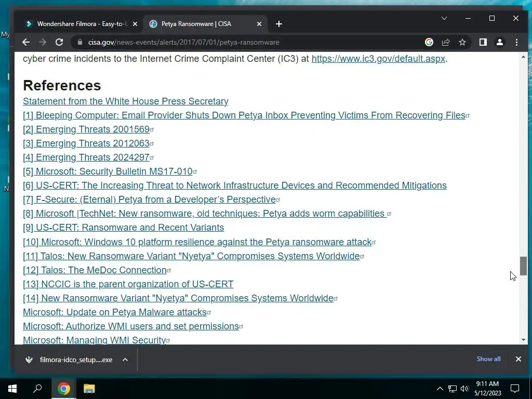View site info via padlock icon

click(x=80, y=42)
